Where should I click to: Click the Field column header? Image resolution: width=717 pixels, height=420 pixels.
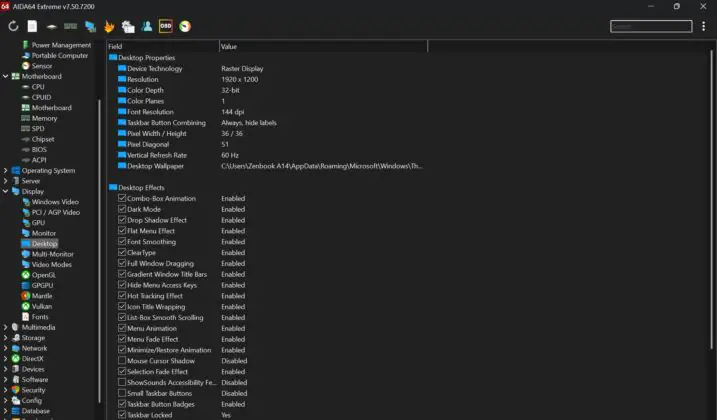(163, 46)
